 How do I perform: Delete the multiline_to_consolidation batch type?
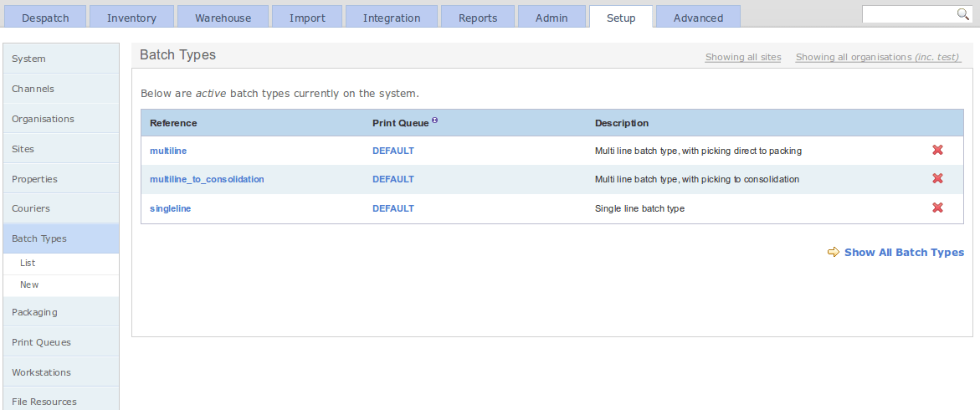[937, 179]
